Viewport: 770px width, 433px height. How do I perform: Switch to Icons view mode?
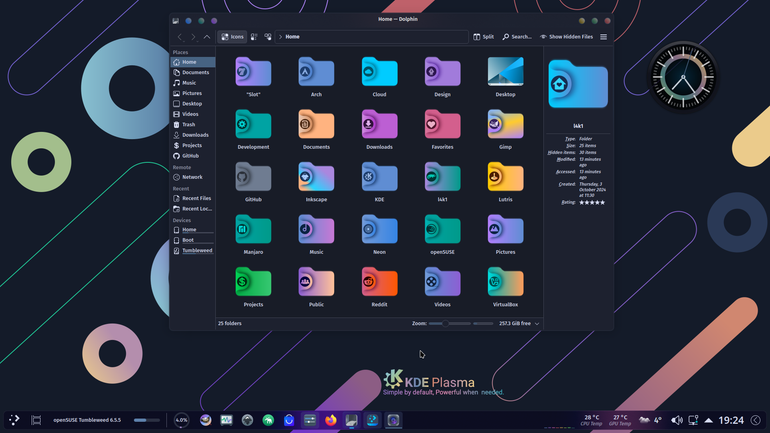(x=232, y=37)
